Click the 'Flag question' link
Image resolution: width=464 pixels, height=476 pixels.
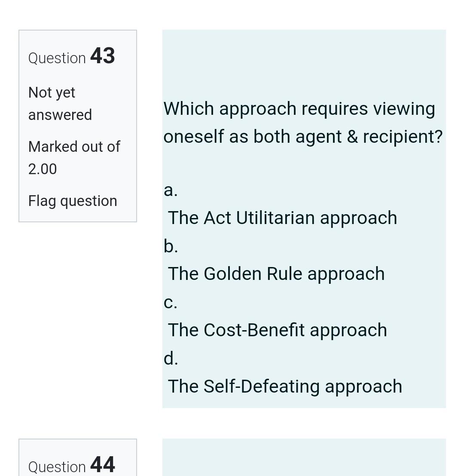pos(72,200)
